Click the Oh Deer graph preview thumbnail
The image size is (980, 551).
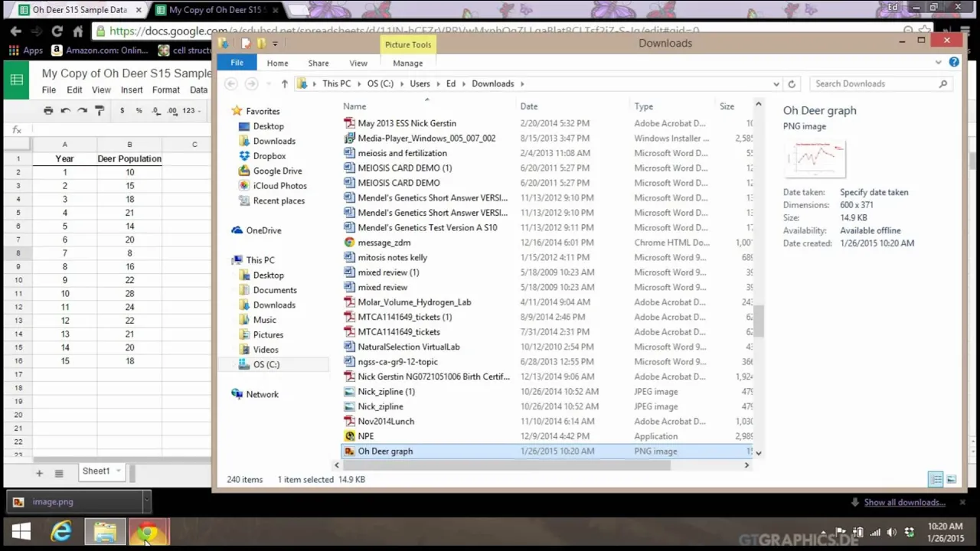coord(815,158)
